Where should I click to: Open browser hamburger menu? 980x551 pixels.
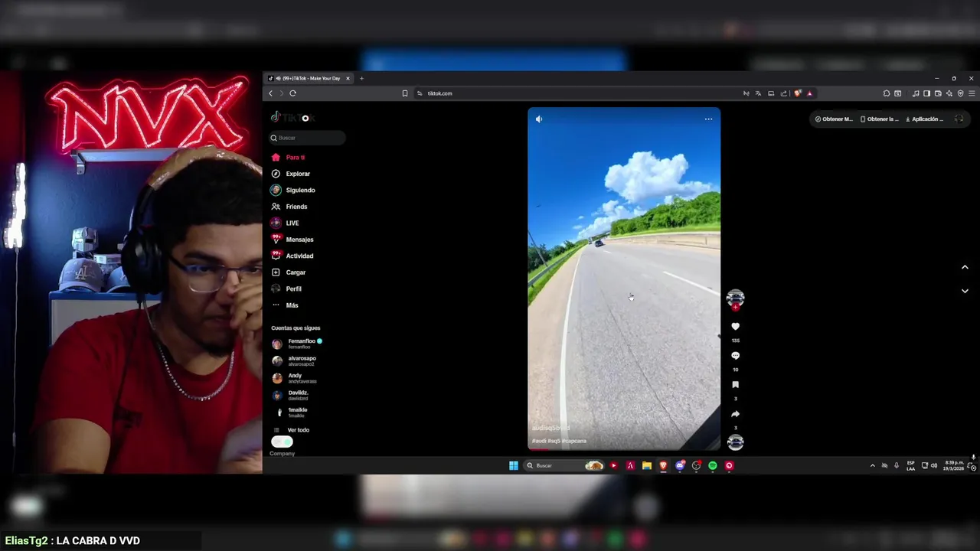pos(972,93)
